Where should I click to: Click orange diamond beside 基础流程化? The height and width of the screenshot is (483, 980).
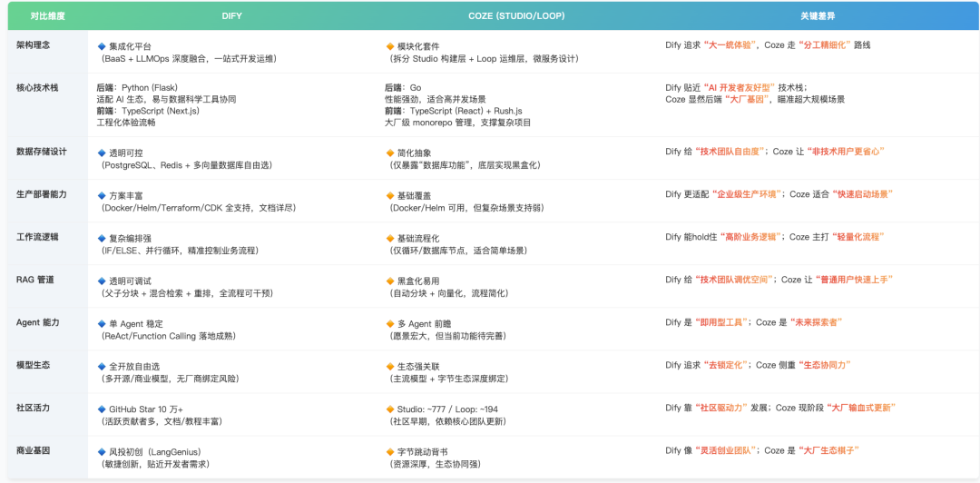(390, 239)
